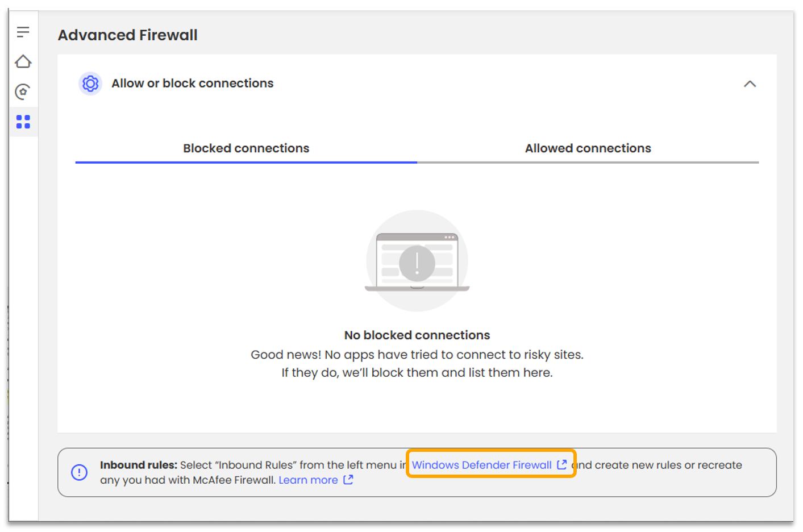The image size is (803, 532).
Task: Click the 'If they do' description line
Action: coord(417,373)
